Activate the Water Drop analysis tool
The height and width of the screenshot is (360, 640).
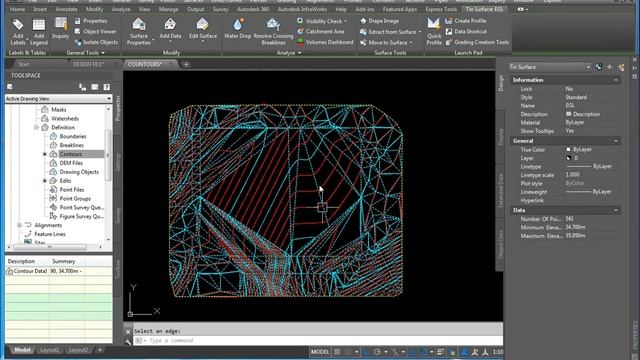238,29
